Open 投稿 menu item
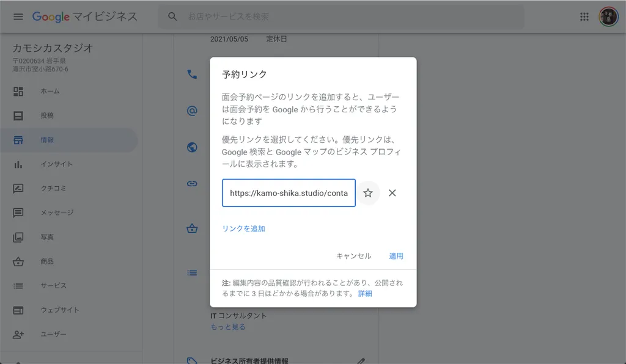The image size is (626, 364). (x=46, y=115)
